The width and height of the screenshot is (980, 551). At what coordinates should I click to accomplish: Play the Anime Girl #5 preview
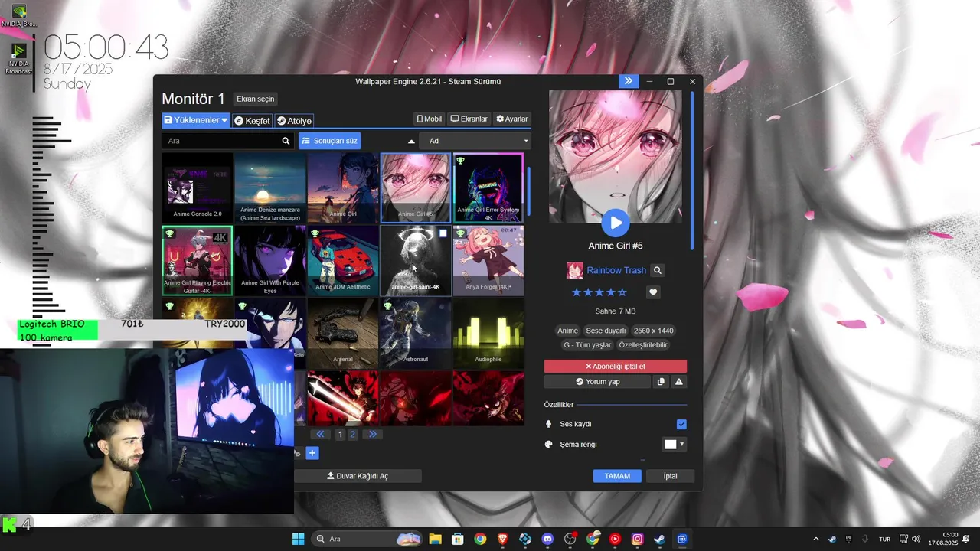coord(616,223)
